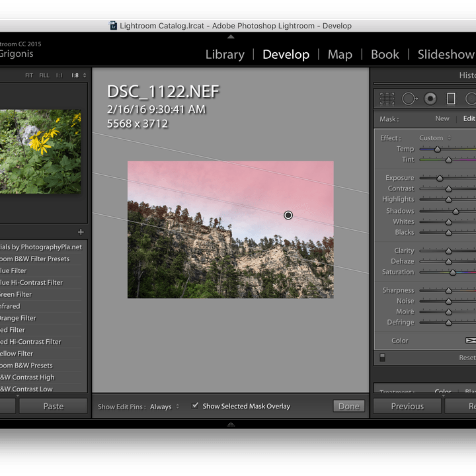This screenshot has height=476, width=476.
Task: Open the navigator zoom ratio 1:8 menu
Action: pyautogui.click(x=79, y=75)
